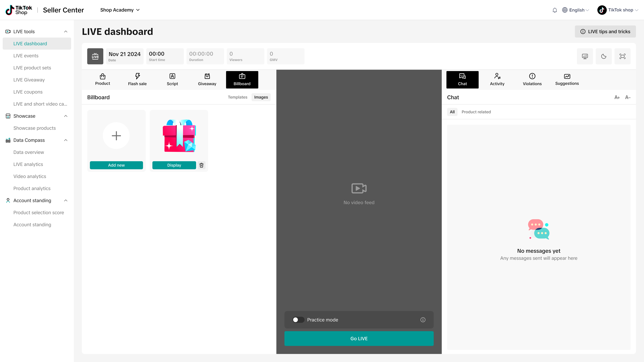Open the Shop Academy dropdown
Viewport: 644px width, 362px height.
(120, 10)
